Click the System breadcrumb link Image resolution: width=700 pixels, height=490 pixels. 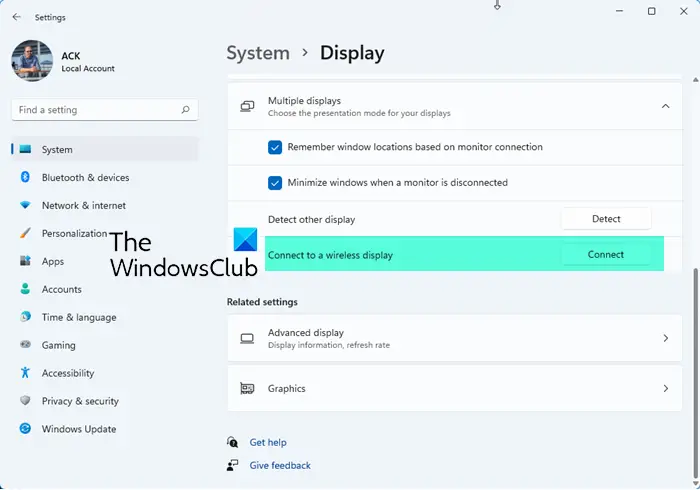(x=258, y=53)
